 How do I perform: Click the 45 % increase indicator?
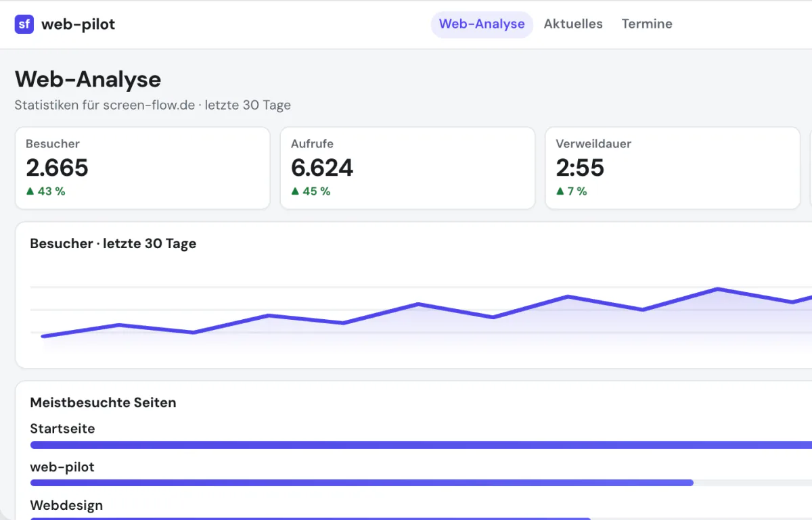point(311,191)
